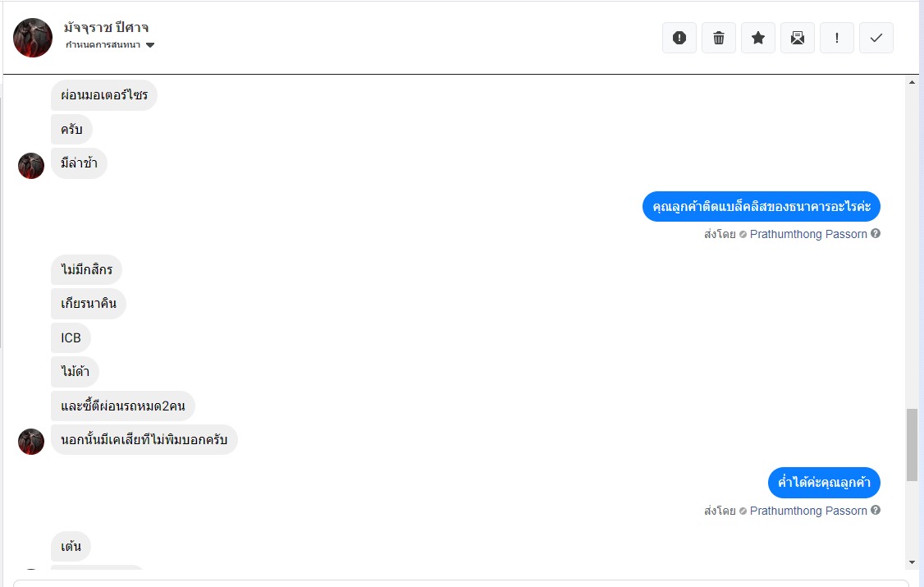Click the มัจจุราช ปีศาจ header name
The image size is (924, 587).
pos(107,28)
